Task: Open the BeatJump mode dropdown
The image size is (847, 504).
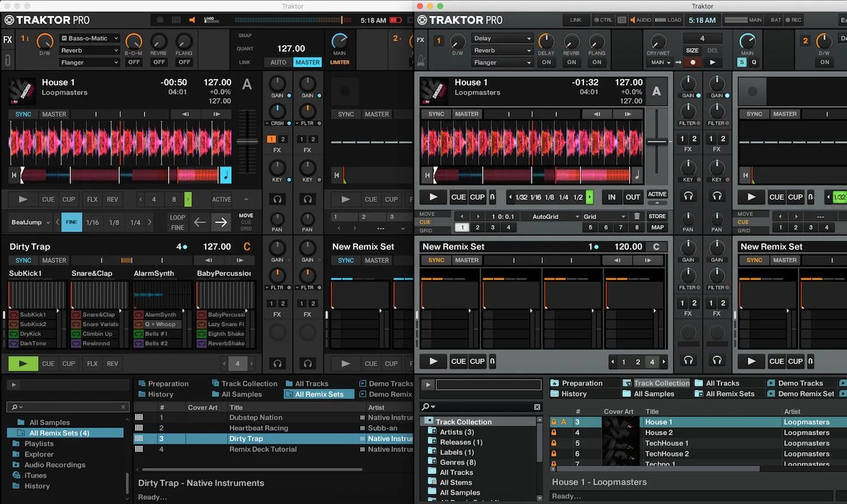Action: [30, 222]
